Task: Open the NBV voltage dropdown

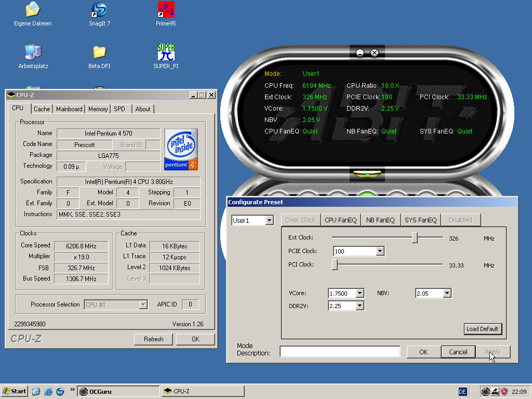Action: (447, 294)
